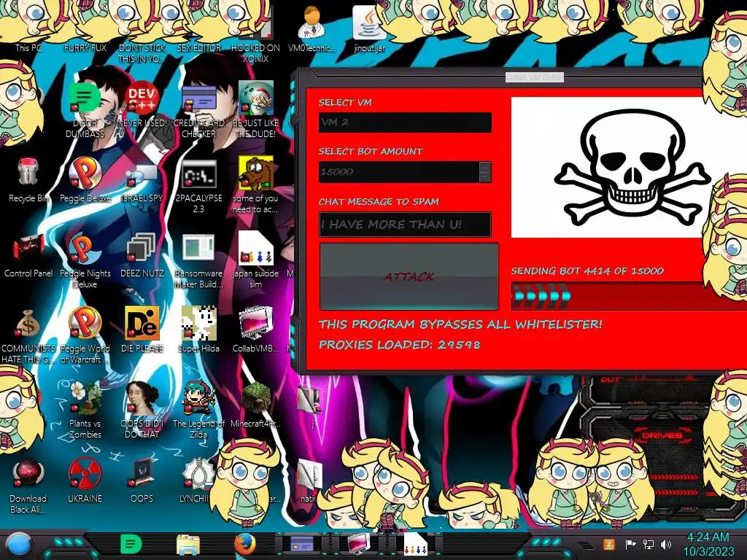Open the DIE PLEASE icon
Screen dimensions: 747x560
click(142, 330)
